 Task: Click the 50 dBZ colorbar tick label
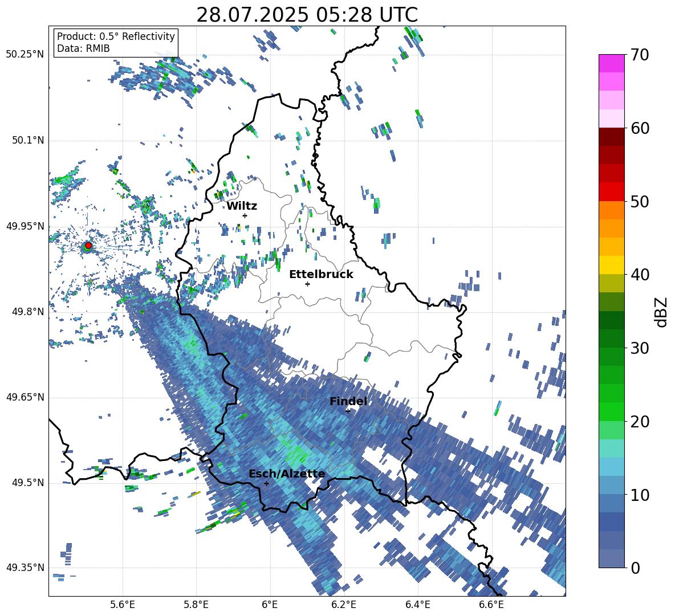(x=640, y=201)
